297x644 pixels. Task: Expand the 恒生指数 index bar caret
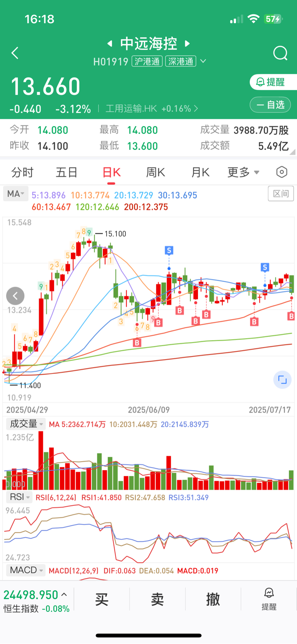(64, 594)
